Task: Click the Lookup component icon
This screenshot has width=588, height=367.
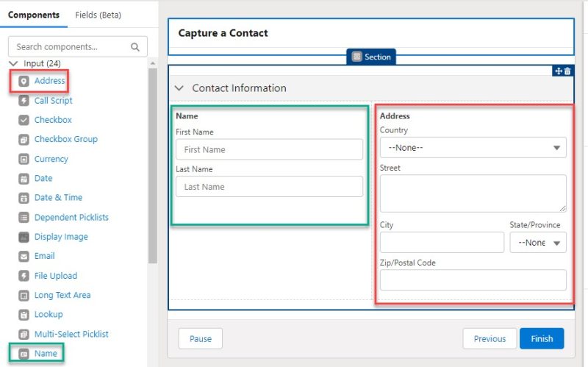Action: (x=23, y=315)
